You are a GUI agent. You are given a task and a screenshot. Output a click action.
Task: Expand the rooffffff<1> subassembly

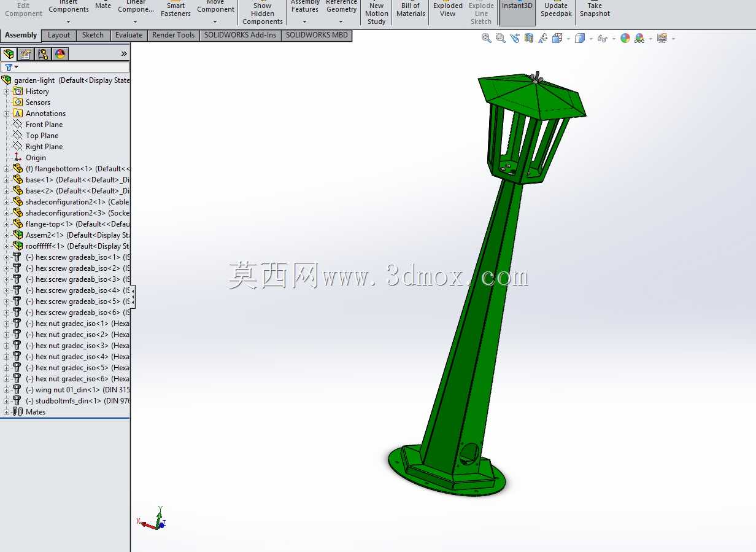pos(7,246)
